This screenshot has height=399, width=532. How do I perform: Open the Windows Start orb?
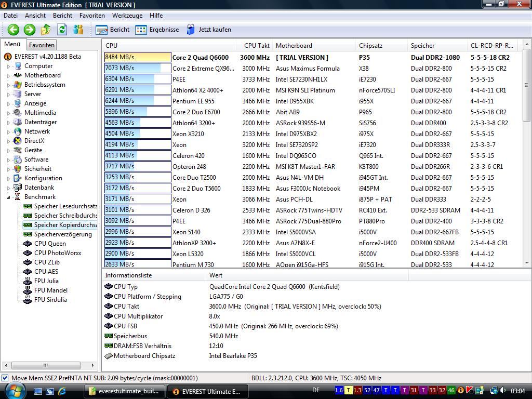(15, 391)
